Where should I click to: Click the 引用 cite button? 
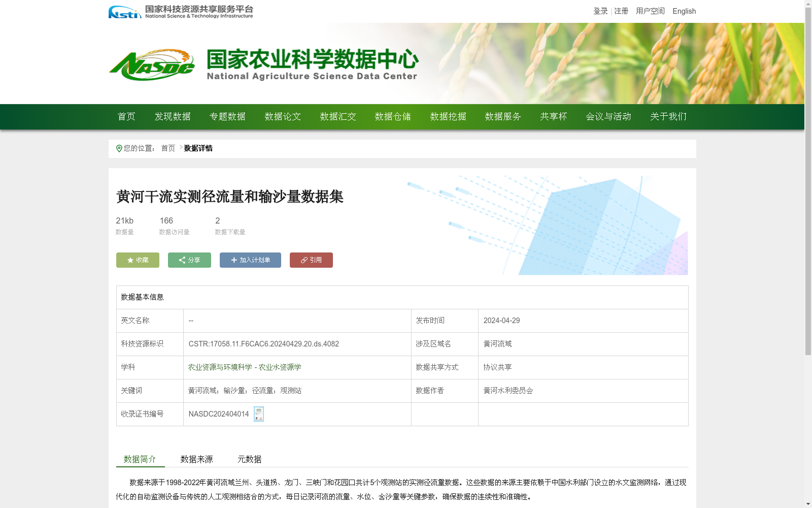click(x=311, y=260)
